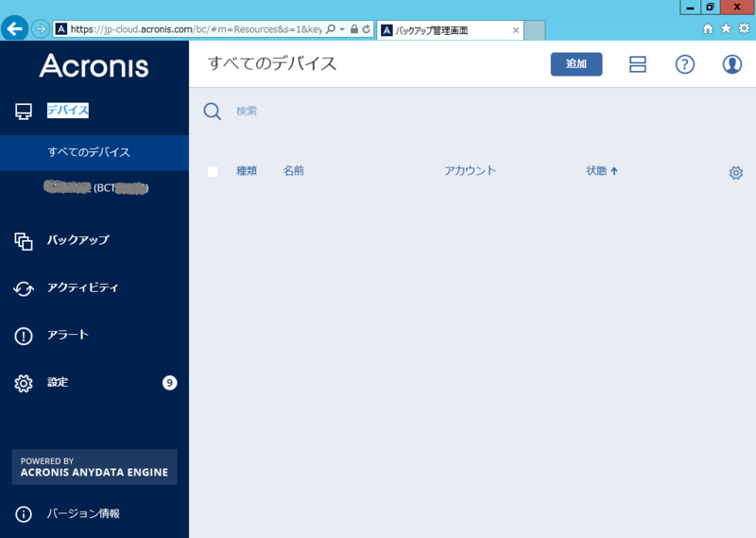Screen dimensions: 756x538
Task: Click the デバイス monitor icon in sidebar
Action: point(24,112)
